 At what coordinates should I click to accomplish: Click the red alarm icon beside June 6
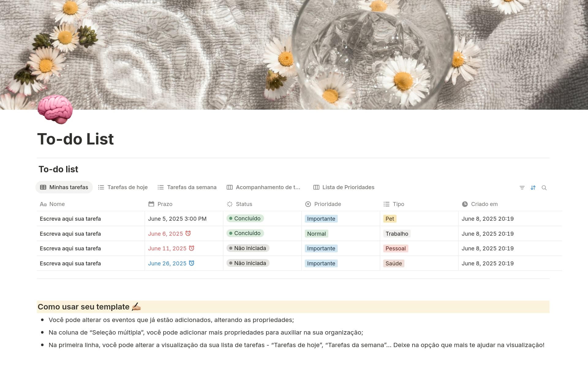click(188, 233)
